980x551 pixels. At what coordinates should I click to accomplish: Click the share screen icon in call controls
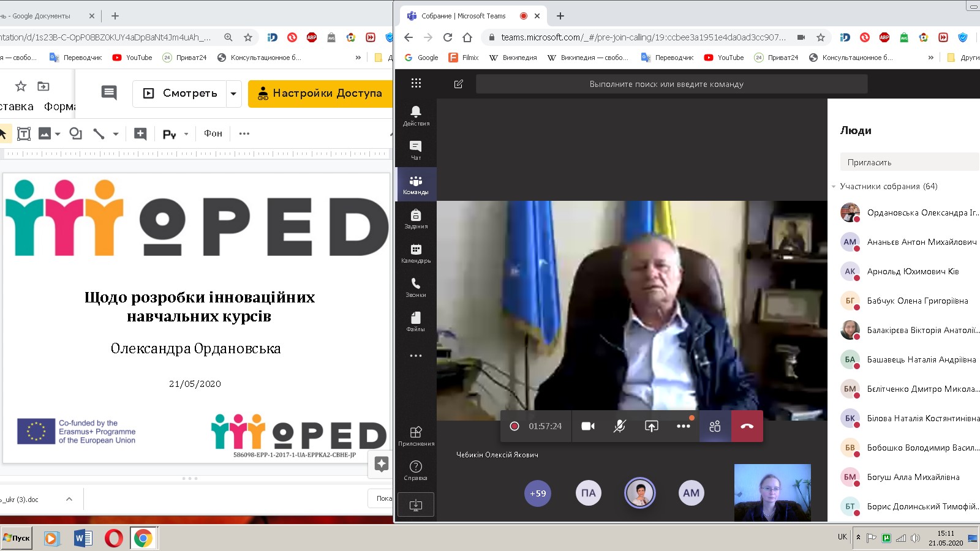coord(651,426)
